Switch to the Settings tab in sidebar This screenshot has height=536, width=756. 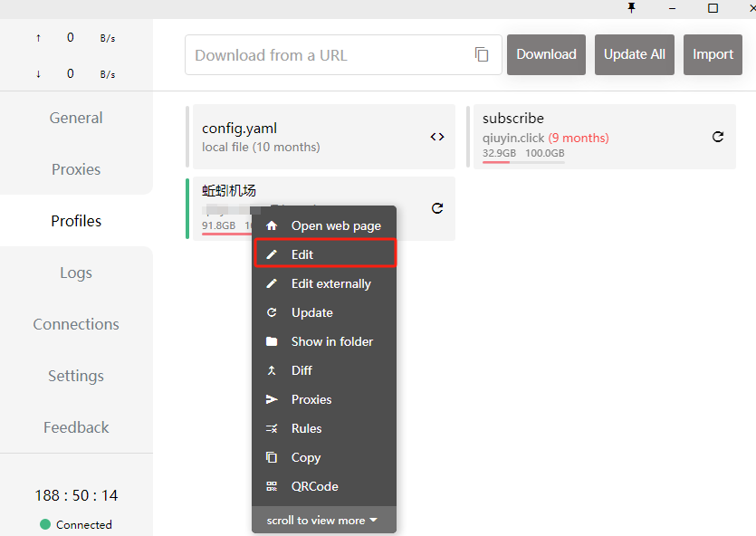76,376
